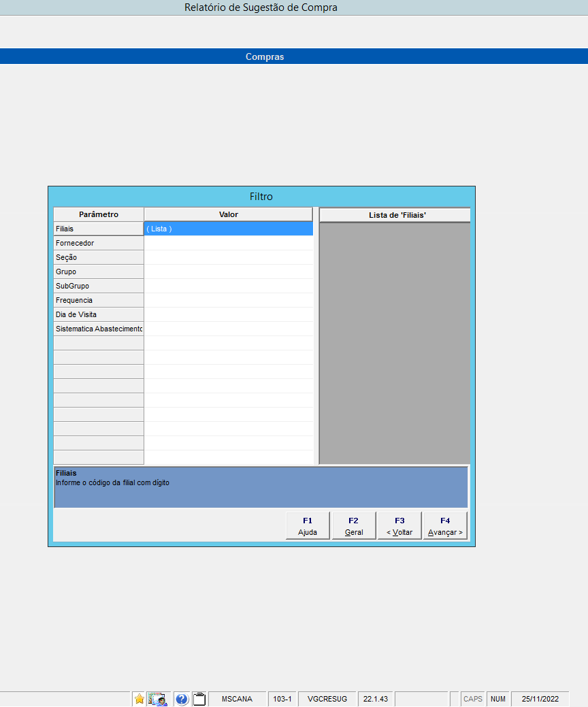
Task: Click the Dia de Visita value field
Action: pyautogui.click(x=229, y=314)
